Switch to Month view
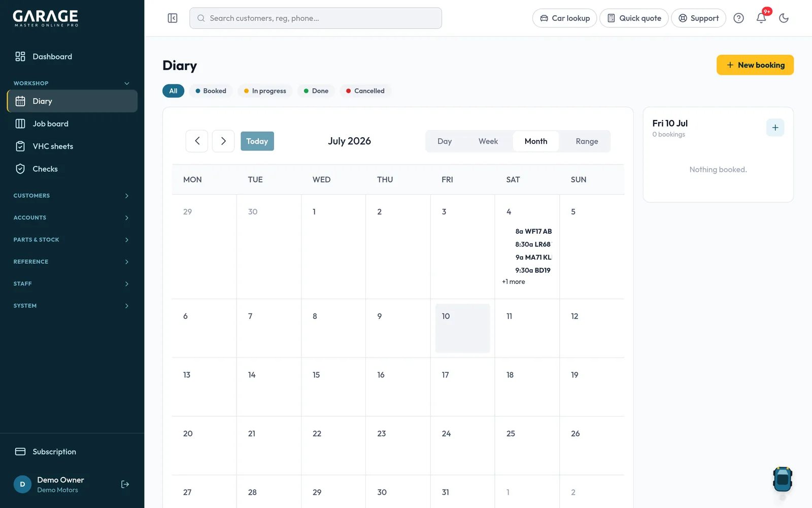Viewport: 812px width, 508px height. coord(536,141)
